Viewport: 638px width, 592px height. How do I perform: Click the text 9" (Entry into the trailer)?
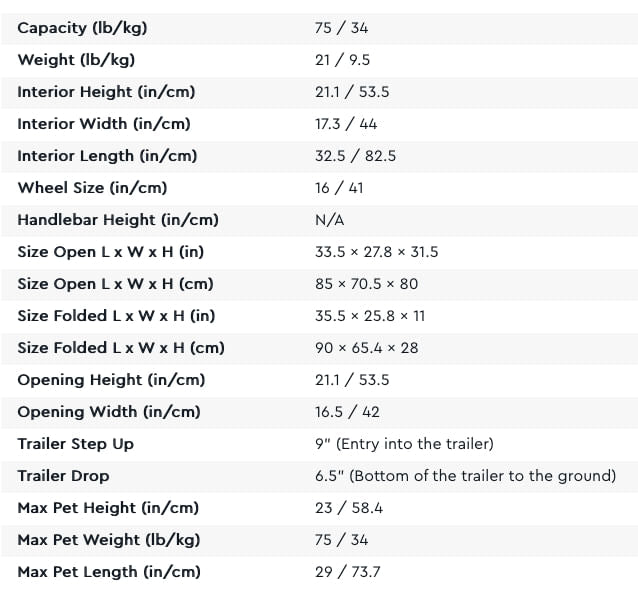[x=404, y=444]
